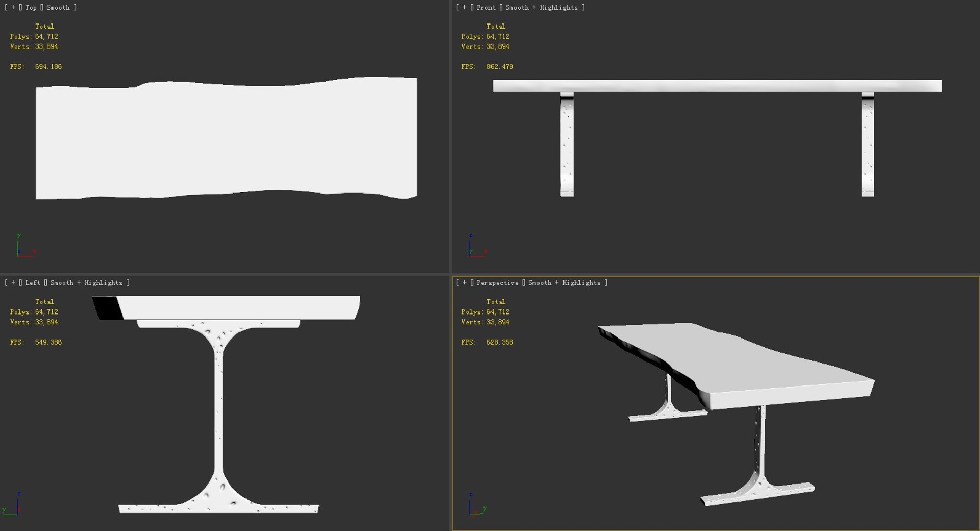Image resolution: width=980 pixels, height=531 pixels.
Task: Click the 'Perspective' view label menu
Action: pos(497,282)
